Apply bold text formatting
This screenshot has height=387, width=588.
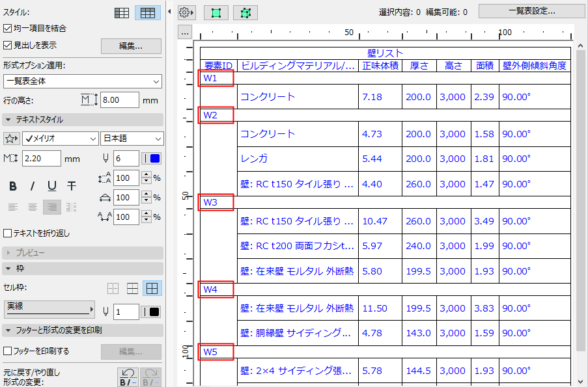click(x=12, y=186)
